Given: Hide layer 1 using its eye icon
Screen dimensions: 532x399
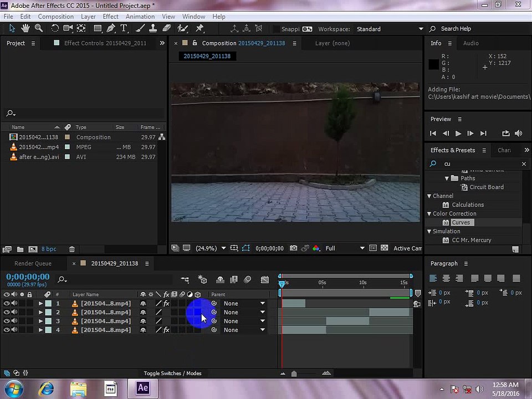Looking at the screenshot, I should coord(6,303).
